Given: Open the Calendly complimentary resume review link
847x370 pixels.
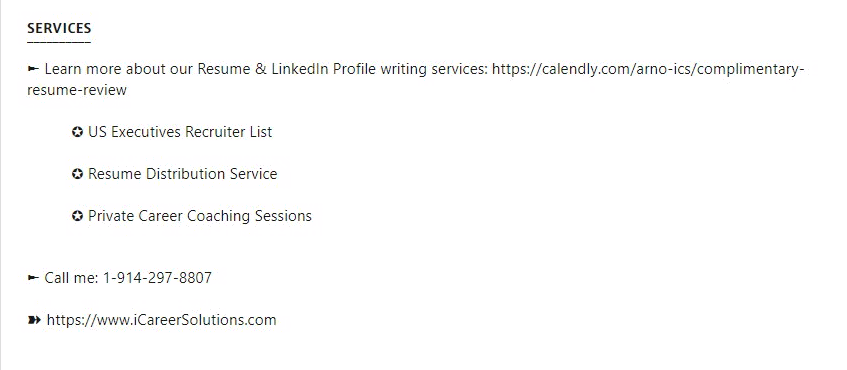Looking at the screenshot, I should pos(648,70).
